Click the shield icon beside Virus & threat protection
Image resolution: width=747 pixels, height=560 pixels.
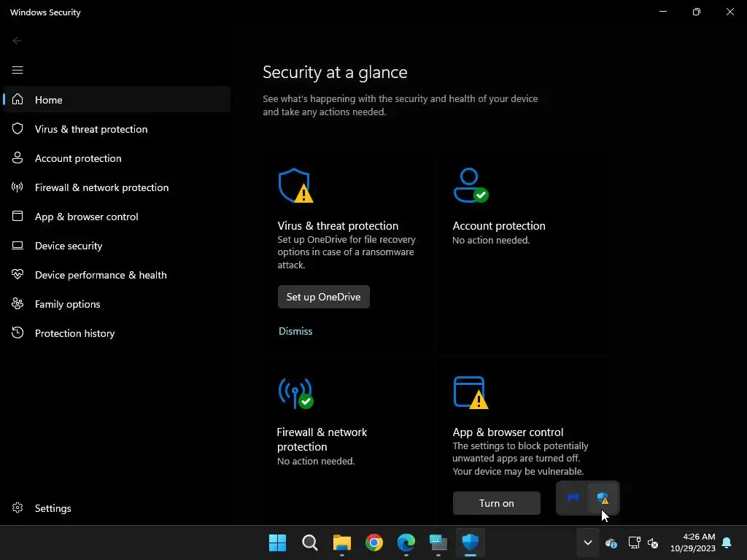click(18, 128)
